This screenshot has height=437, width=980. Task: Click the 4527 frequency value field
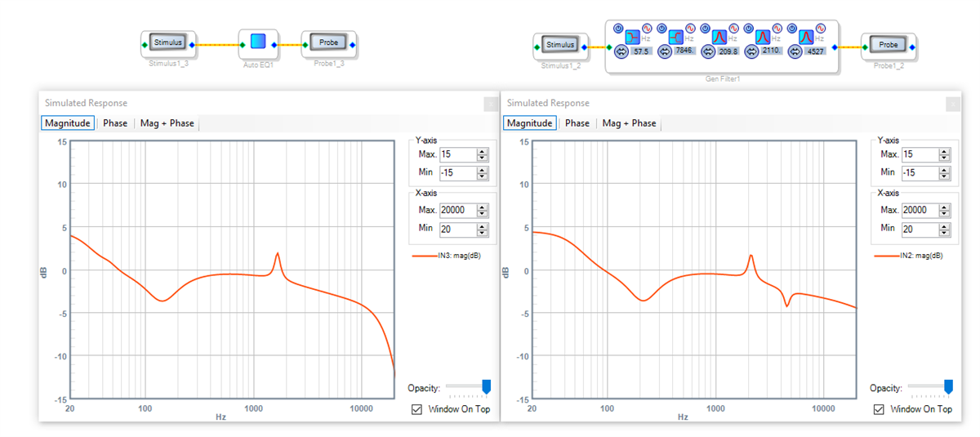pos(815,51)
